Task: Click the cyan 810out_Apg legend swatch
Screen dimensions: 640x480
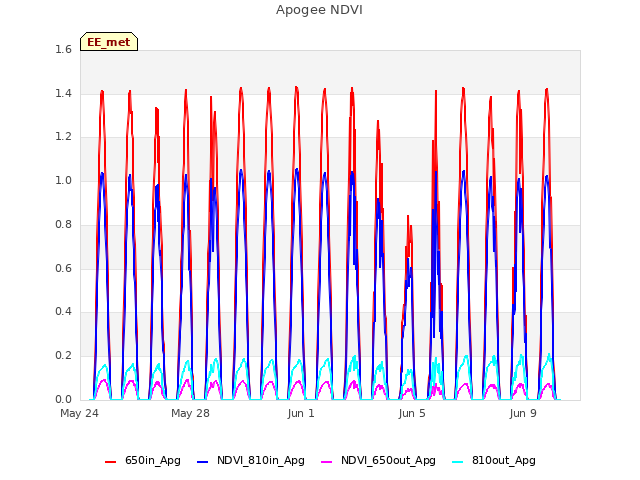Action: 458,462
